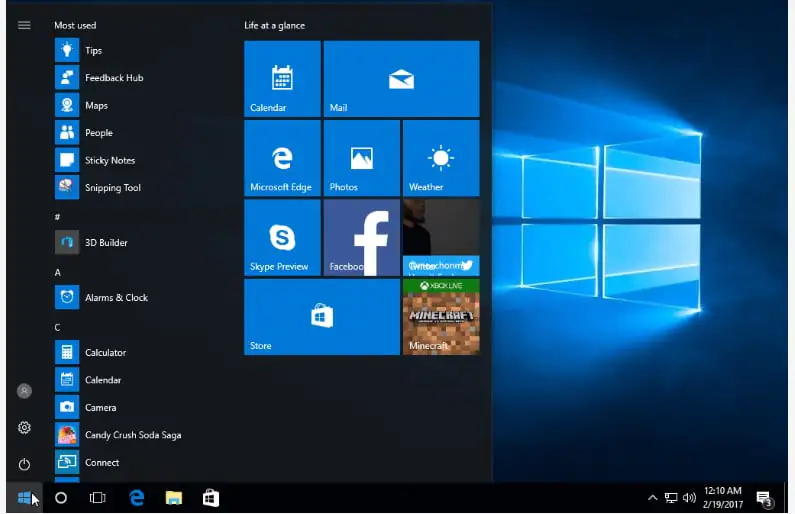Jump to apps via letter A header

(58, 272)
